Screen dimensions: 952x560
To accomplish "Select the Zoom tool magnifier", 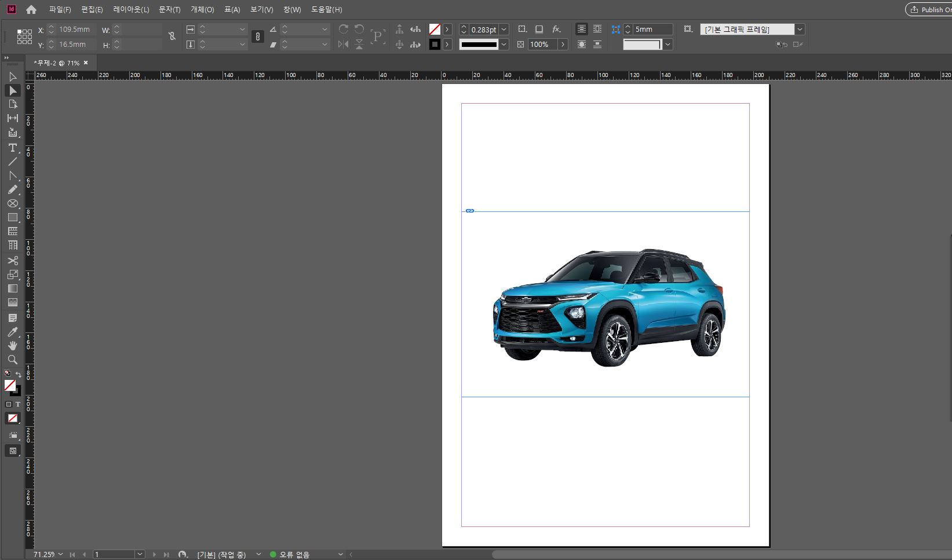I will point(13,360).
